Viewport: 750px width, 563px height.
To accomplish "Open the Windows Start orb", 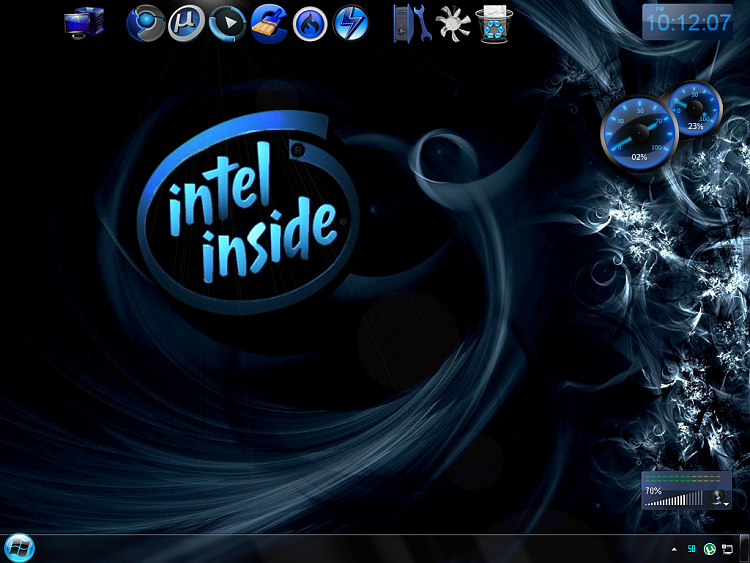I will 20,548.
